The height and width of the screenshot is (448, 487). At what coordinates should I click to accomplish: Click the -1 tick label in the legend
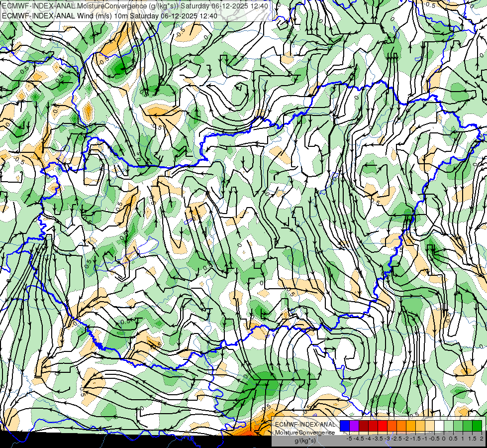tap(425, 439)
